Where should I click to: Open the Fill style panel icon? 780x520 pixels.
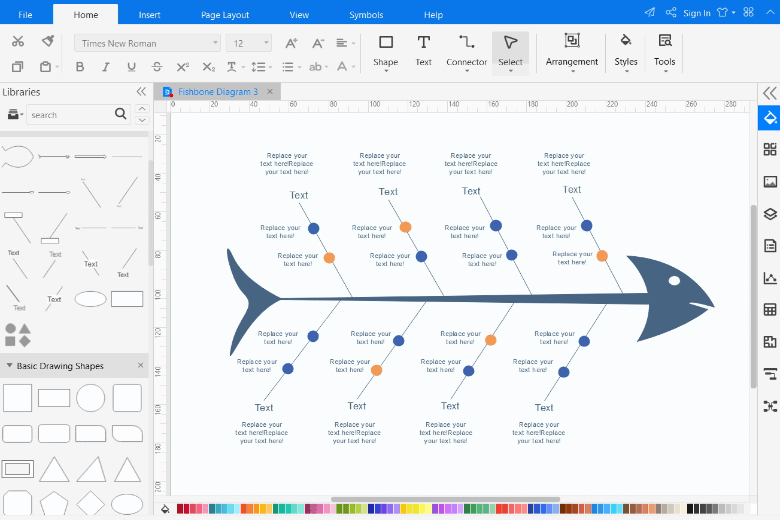[770, 118]
